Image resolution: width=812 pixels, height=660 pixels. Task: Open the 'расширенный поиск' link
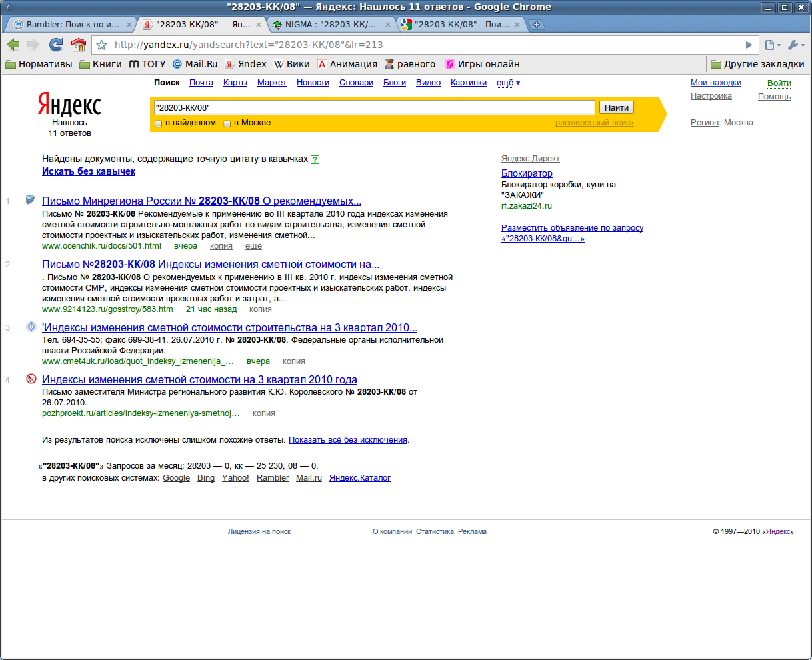pyautogui.click(x=595, y=123)
